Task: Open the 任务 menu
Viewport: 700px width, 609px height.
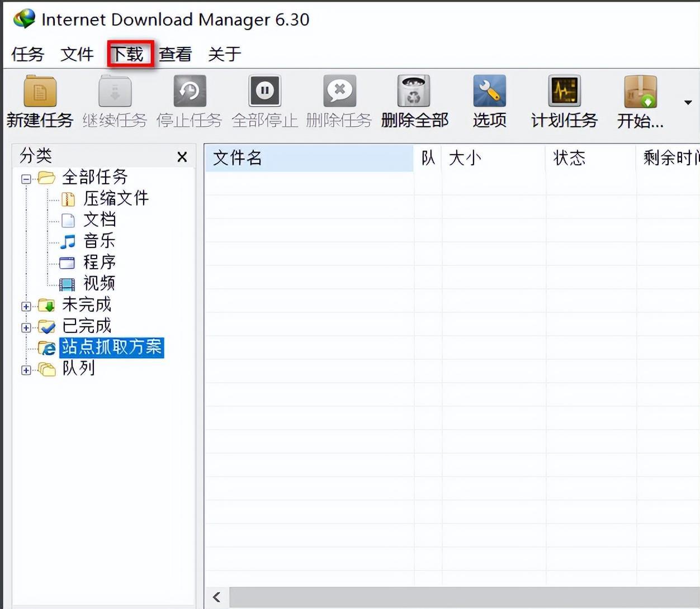Action: 27,54
